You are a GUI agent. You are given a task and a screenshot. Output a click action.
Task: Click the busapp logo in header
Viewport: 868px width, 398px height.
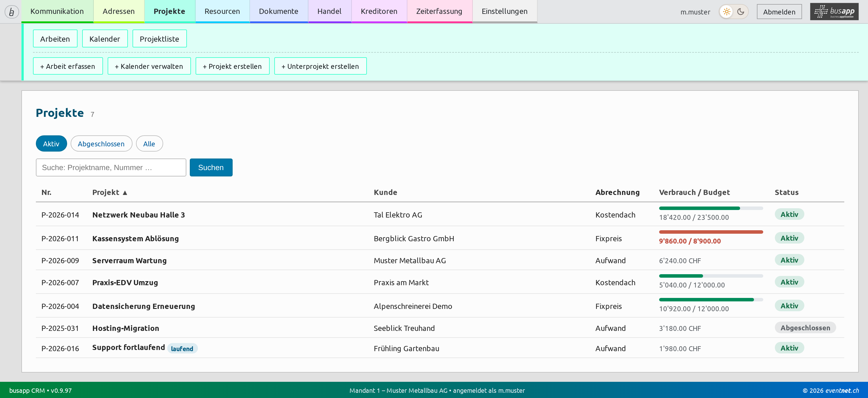[x=834, y=12]
